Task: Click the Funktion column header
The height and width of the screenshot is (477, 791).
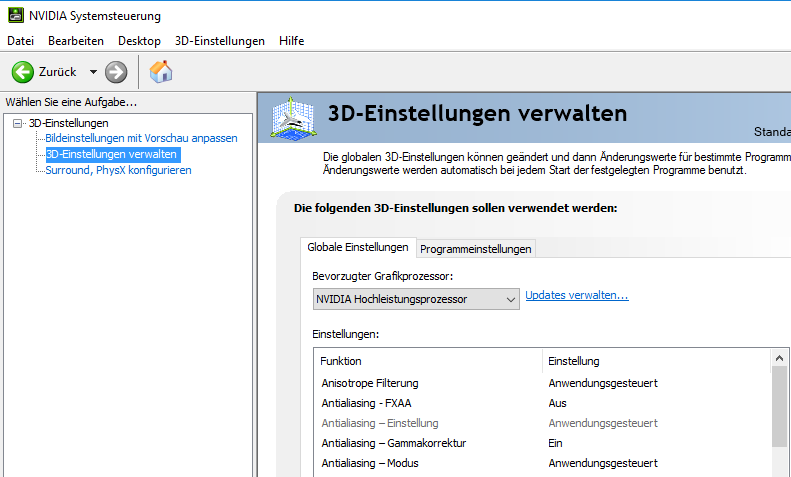Action: pyautogui.click(x=429, y=361)
